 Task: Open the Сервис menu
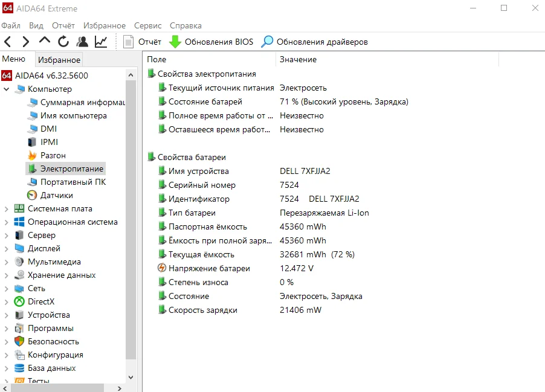click(x=147, y=25)
